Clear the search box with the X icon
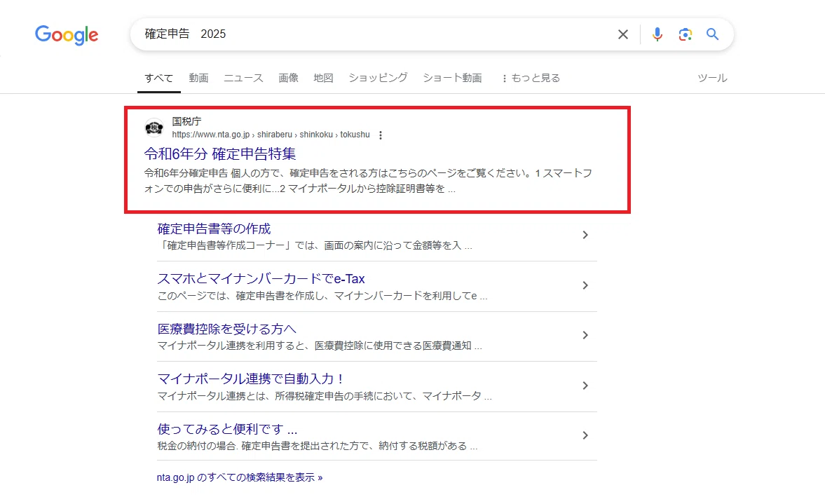The height and width of the screenshot is (504, 825). click(x=623, y=34)
